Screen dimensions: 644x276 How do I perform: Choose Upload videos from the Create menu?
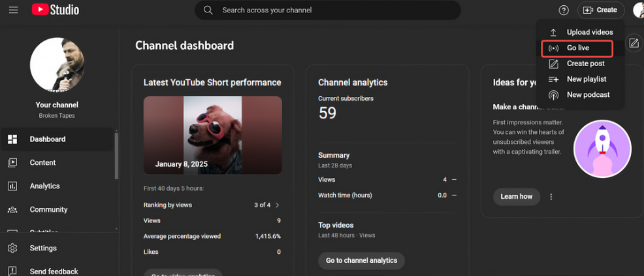[x=581, y=32]
